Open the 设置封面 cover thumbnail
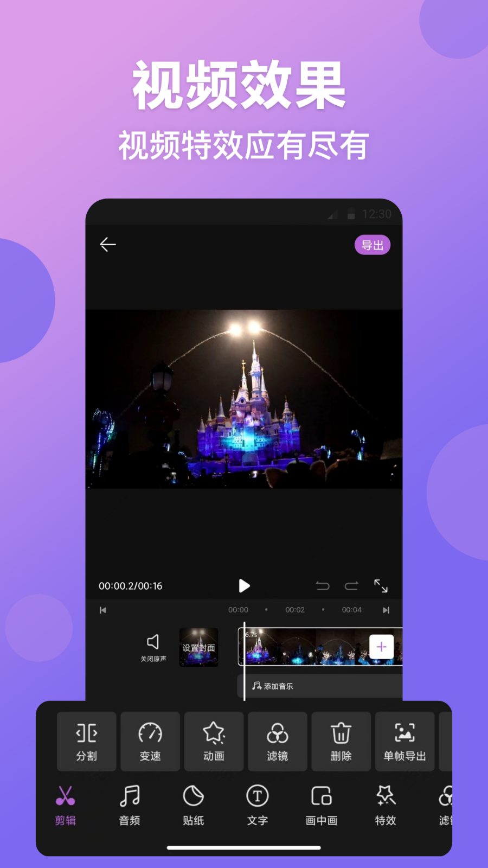 tap(199, 647)
